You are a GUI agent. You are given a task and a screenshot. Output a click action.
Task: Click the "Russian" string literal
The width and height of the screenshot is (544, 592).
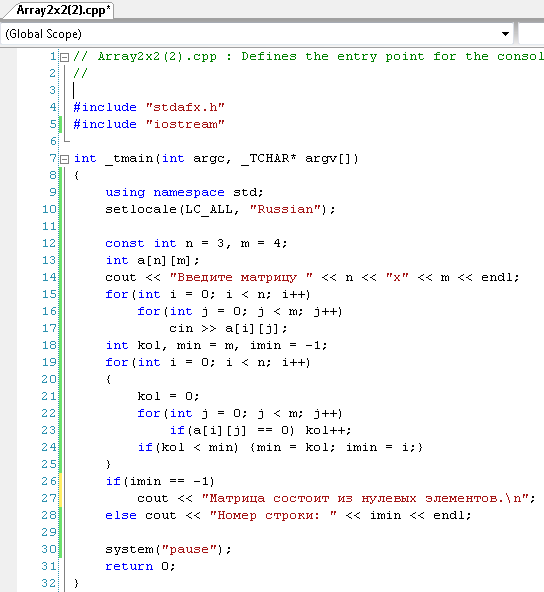pyautogui.click(x=285, y=210)
